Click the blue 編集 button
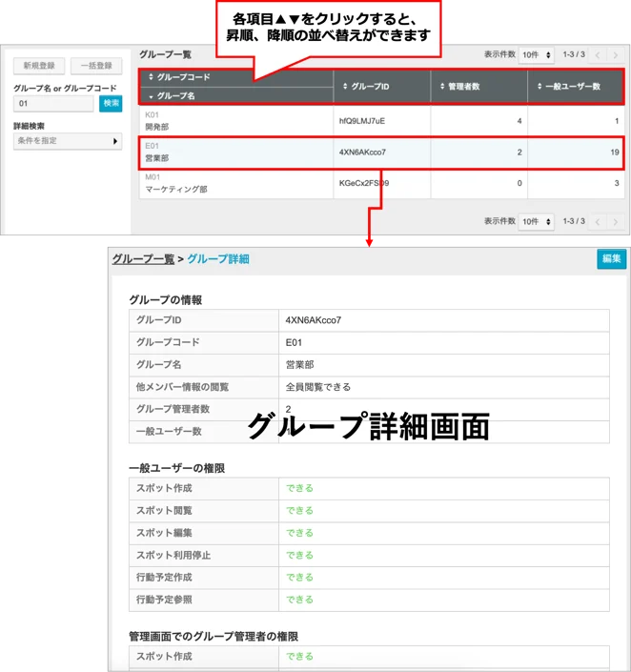The height and width of the screenshot is (672, 631). click(x=612, y=259)
